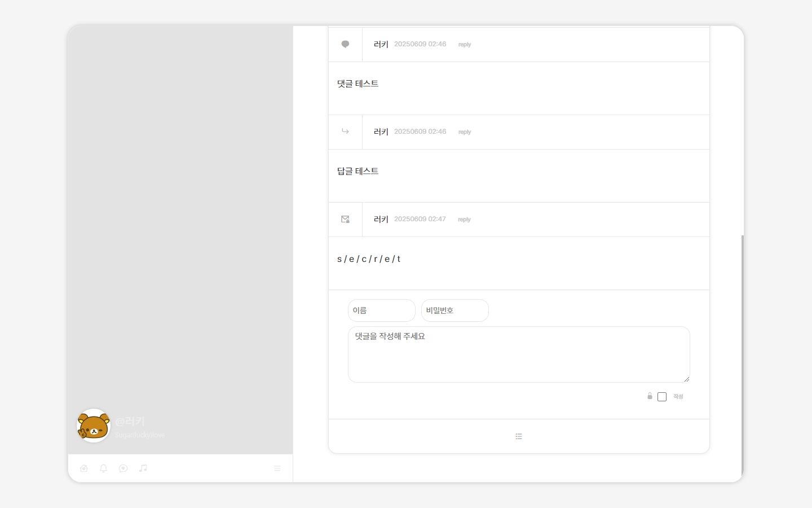This screenshot has width=812, height=508.
Task: Click the lock icon near the checkbox
Action: (650, 396)
